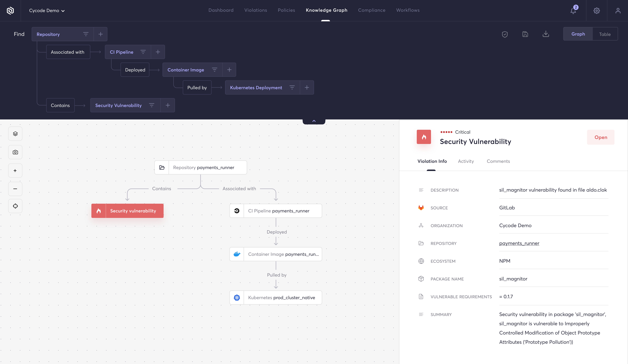Recenter the graph with crosshair icon
Image resolution: width=628 pixels, height=364 pixels.
click(15, 206)
